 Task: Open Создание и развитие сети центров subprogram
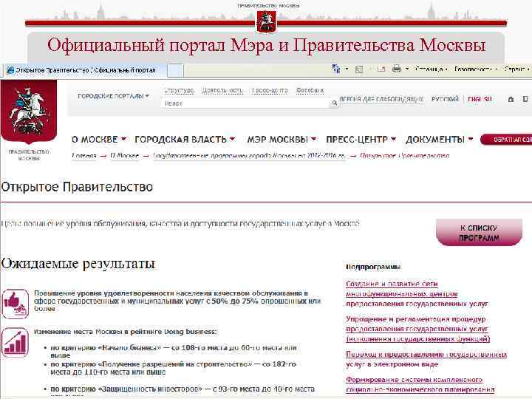click(417, 293)
